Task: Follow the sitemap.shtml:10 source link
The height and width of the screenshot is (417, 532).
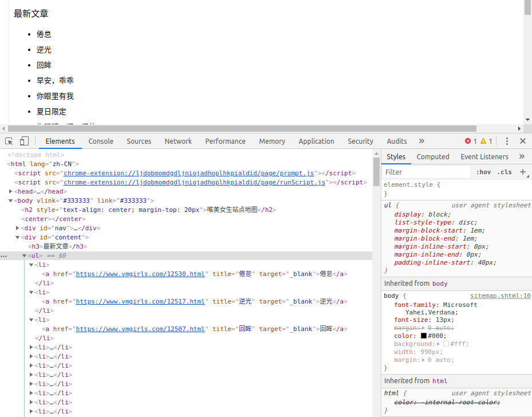Action: tap(500, 295)
